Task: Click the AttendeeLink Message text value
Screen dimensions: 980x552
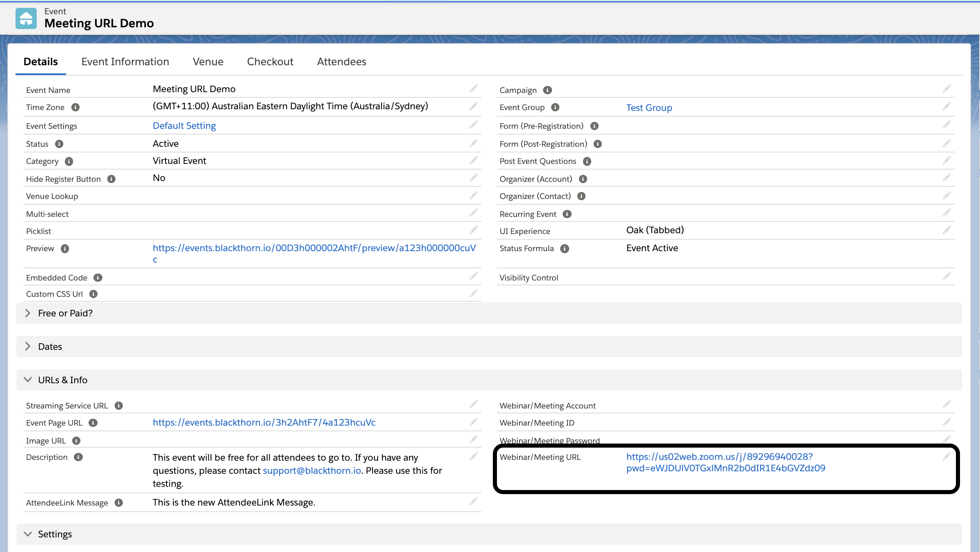Action: (x=234, y=502)
